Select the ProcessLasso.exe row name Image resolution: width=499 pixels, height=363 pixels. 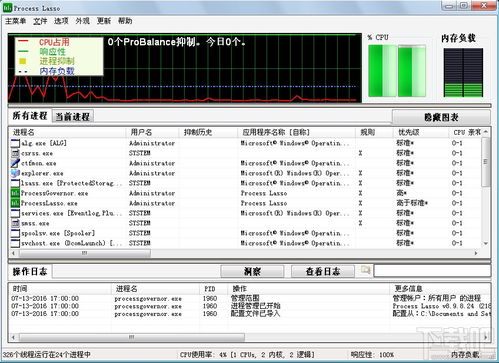click(x=49, y=203)
